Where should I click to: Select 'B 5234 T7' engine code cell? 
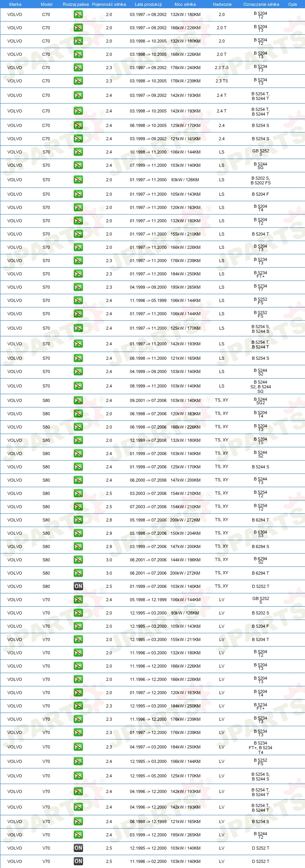(x=261, y=288)
